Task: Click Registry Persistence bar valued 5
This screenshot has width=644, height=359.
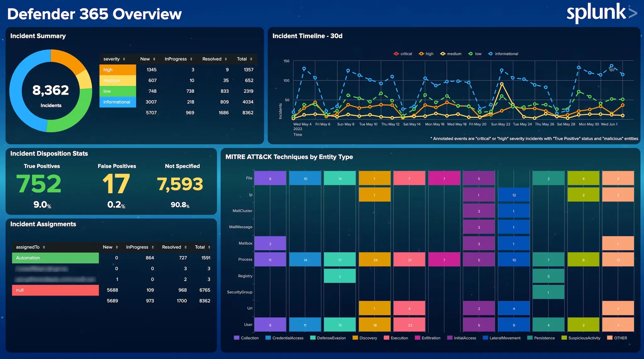Action: coord(548,276)
